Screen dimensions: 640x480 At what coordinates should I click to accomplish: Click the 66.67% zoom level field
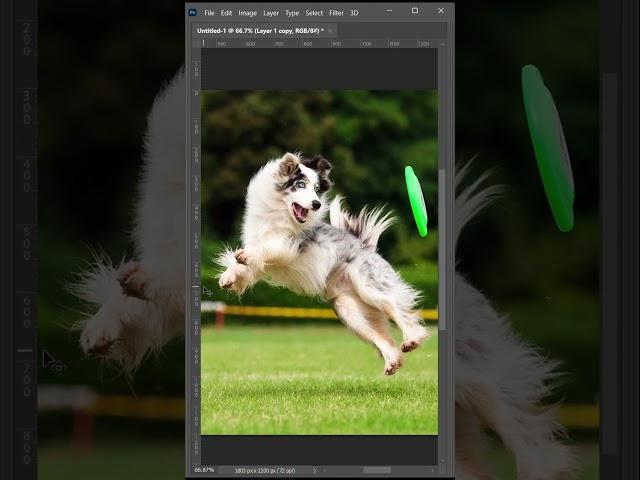click(x=204, y=470)
